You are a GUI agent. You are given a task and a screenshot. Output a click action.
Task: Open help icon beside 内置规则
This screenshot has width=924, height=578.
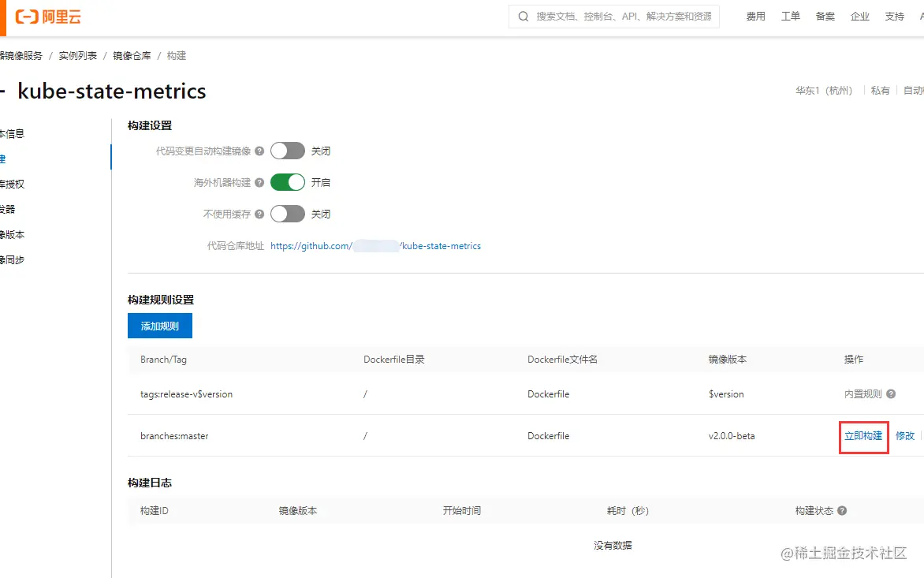pyautogui.click(x=891, y=393)
